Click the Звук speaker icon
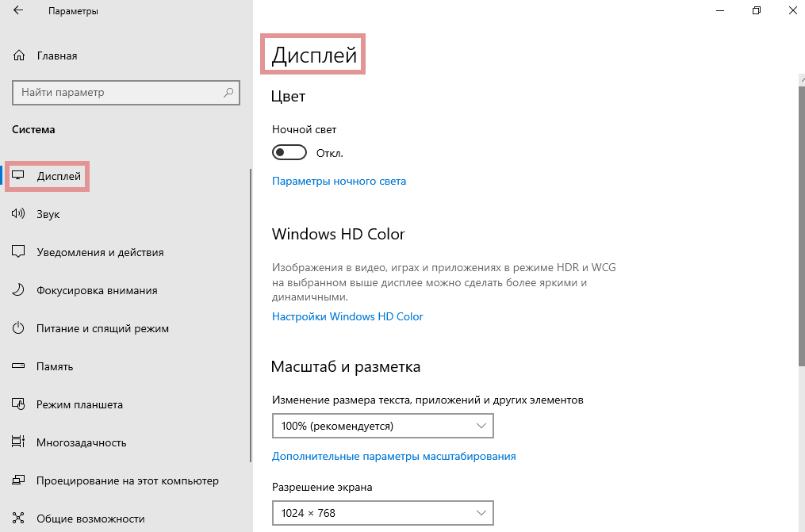 19,214
